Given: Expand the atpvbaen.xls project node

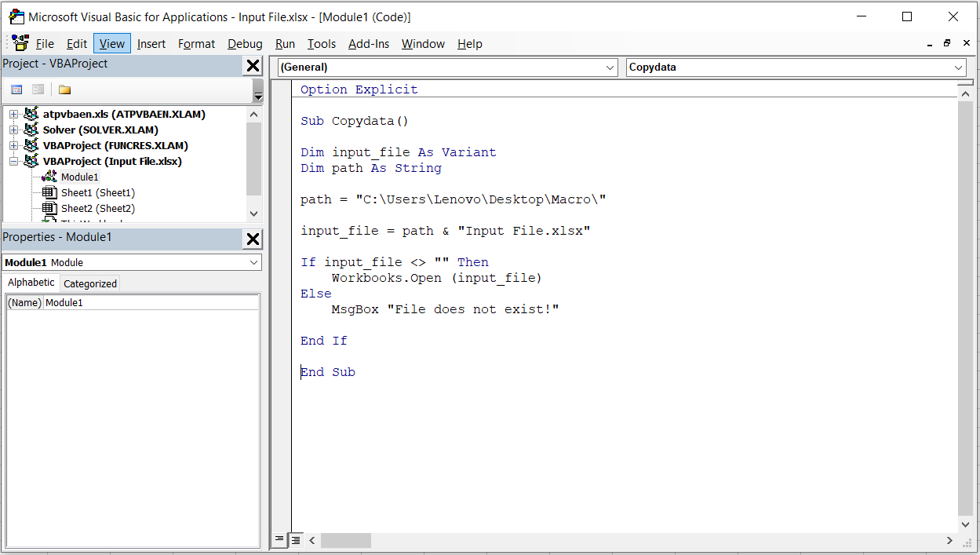Looking at the screenshot, I should [13, 115].
